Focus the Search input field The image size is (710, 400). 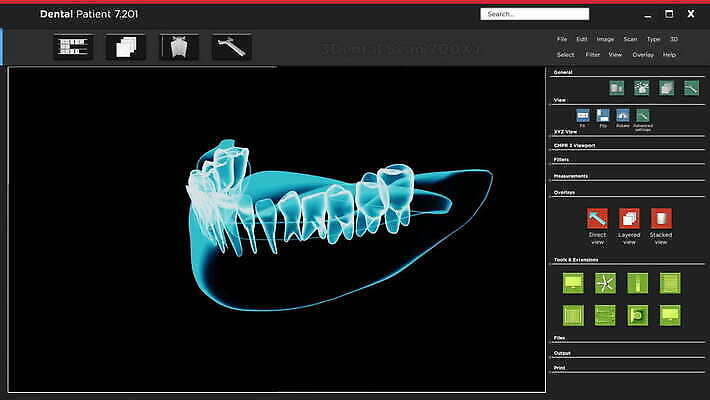tap(535, 14)
